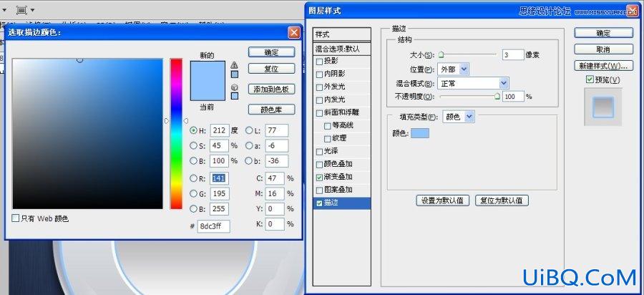Toggle the 外发光 checkbox
The height and width of the screenshot is (295, 644).
320,87
